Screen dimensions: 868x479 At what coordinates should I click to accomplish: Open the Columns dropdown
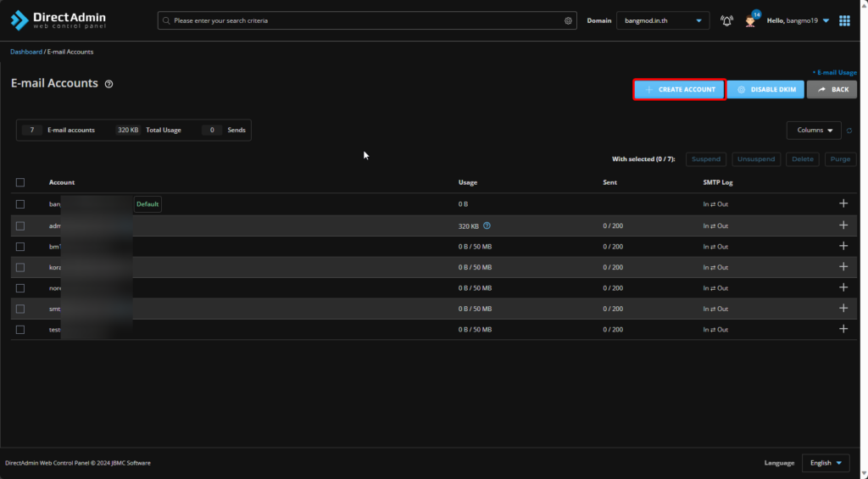[814, 130]
